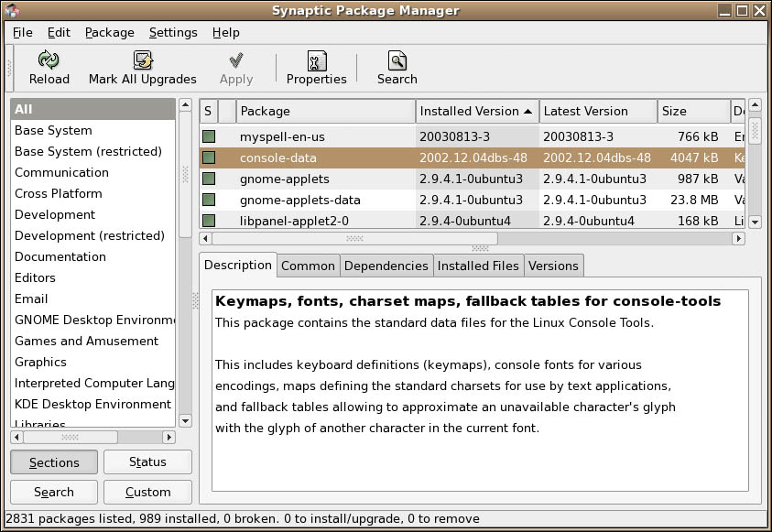Image resolution: width=772 pixels, height=532 pixels.
Task: Toggle status box for libpanel-applet2-0
Action: tap(209, 221)
